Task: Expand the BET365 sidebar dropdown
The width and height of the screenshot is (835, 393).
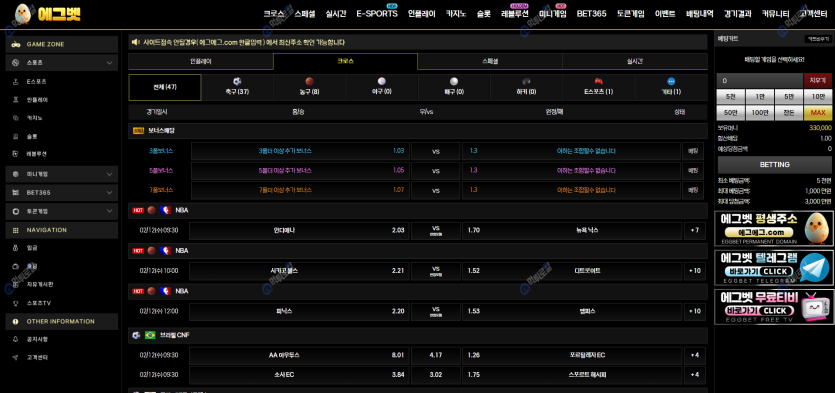Action: (x=62, y=192)
